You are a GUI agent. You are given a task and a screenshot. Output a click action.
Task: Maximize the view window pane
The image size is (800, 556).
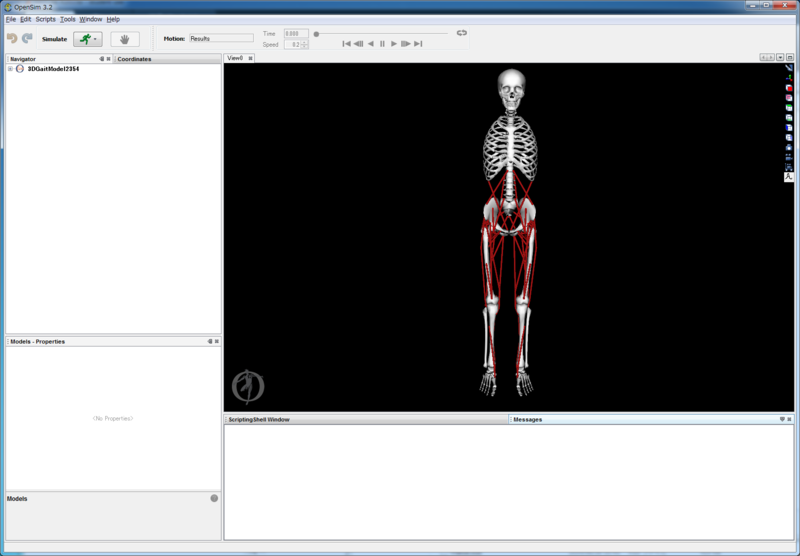click(790, 58)
